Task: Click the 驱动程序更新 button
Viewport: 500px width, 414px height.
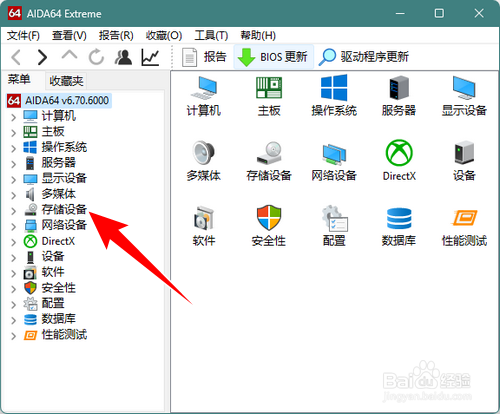Action: coord(364,57)
